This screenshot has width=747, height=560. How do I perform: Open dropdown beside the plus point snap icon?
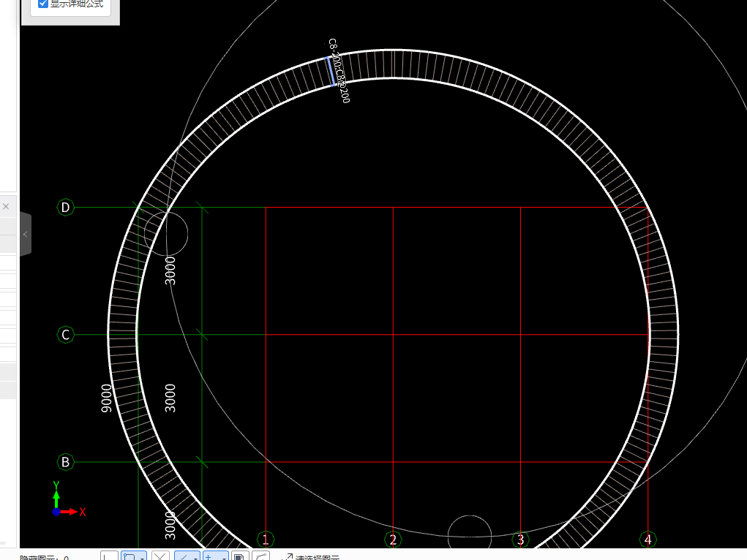pos(224,558)
